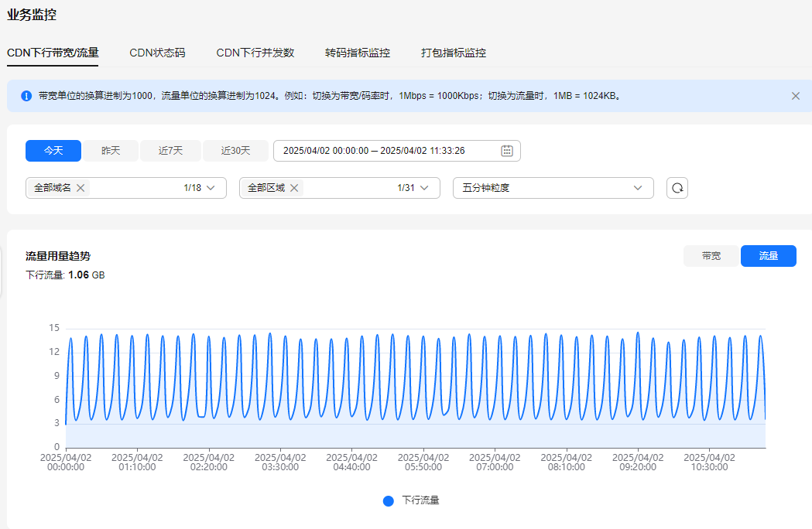Click the blue info icon in banner

pos(26,96)
